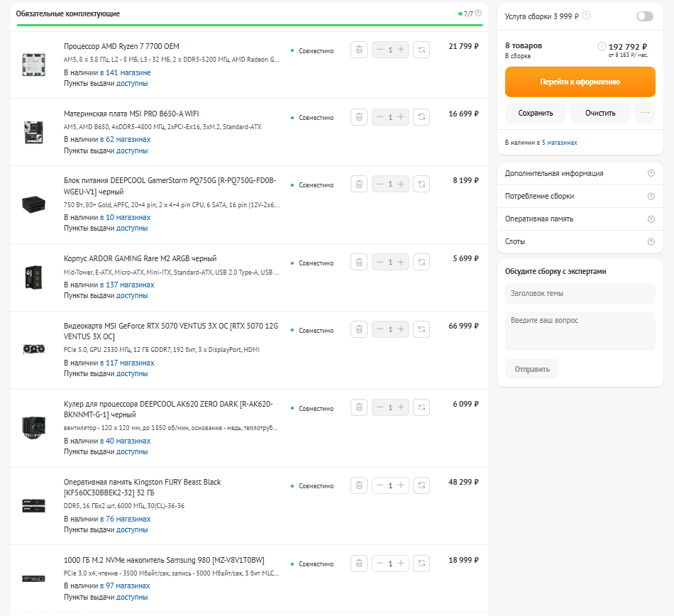Open the 141 stores availability link for Ryzen
Viewport: 674px width, 616px height.
tap(125, 72)
